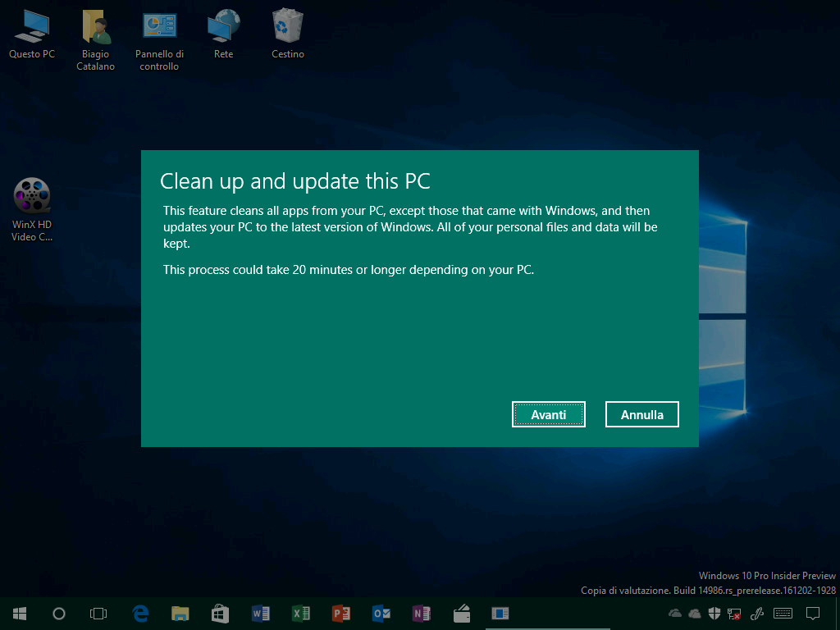Image resolution: width=840 pixels, height=630 pixels.
Task: Open Windows Defender shield tray icon
Action: pyautogui.click(x=714, y=614)
